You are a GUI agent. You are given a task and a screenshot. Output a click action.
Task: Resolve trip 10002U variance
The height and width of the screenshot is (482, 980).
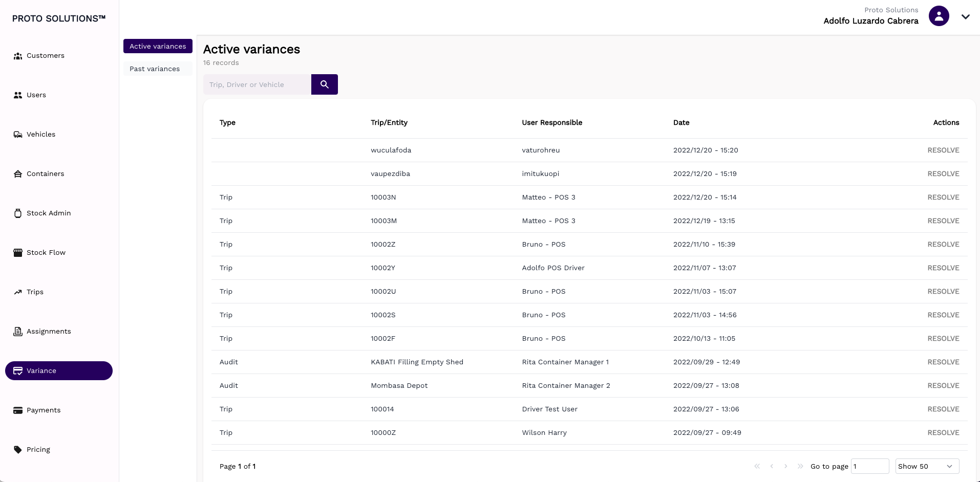tap(943, 292)
